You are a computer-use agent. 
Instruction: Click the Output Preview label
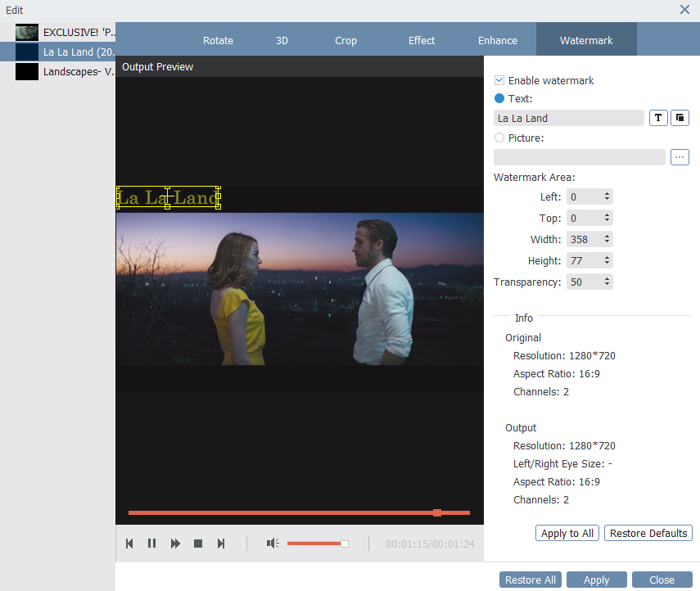click(157, 67)
